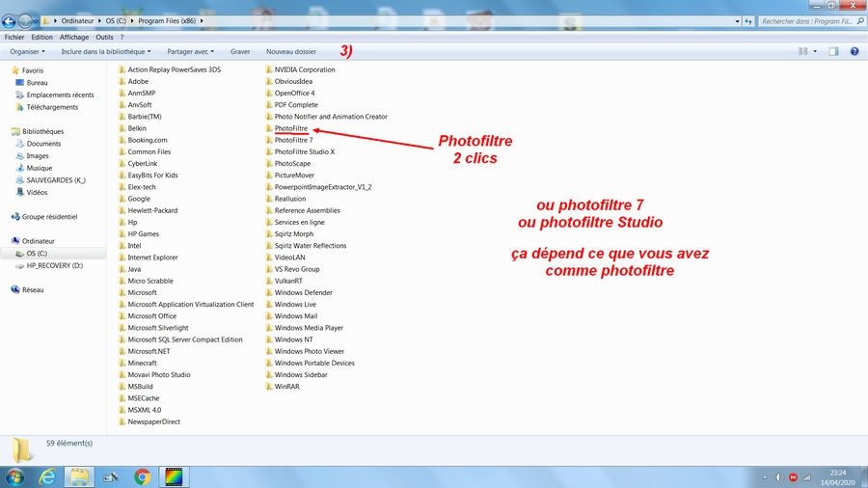This screenshot has height=488, width=868.
Task: Select Emplacements récents in sidebar
Action: pyautogui.click(x=60, y=95)
